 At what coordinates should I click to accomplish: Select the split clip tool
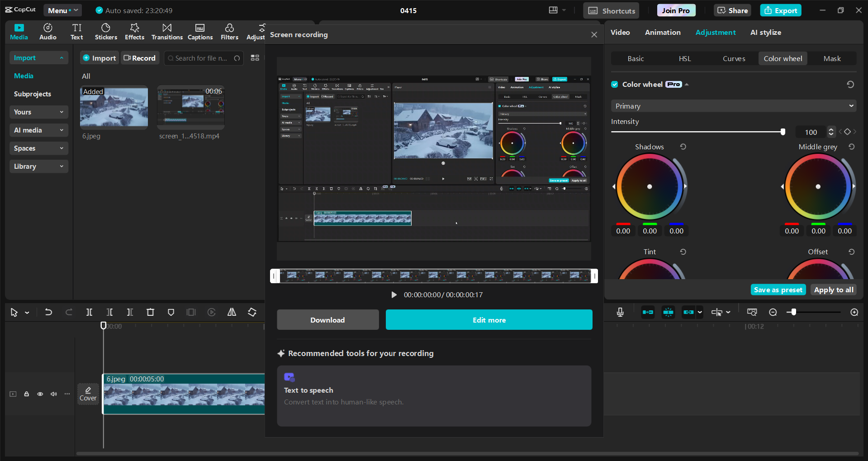[89, 312]
